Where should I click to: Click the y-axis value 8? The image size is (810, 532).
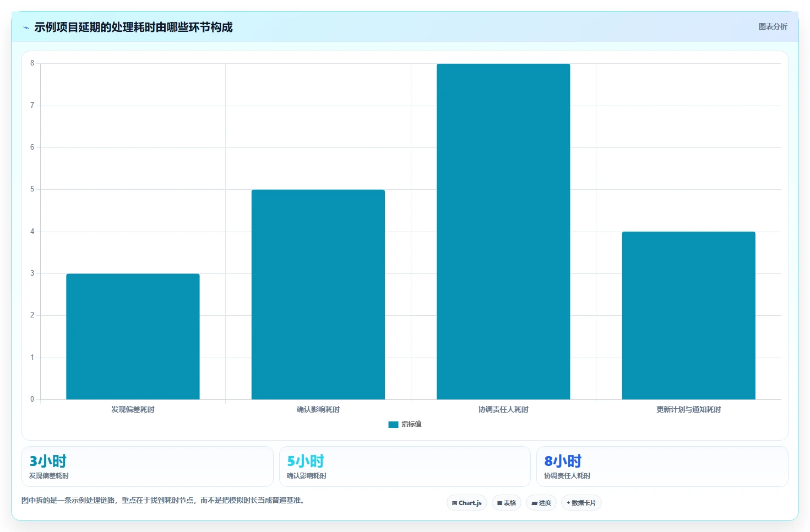click(32, 63)
